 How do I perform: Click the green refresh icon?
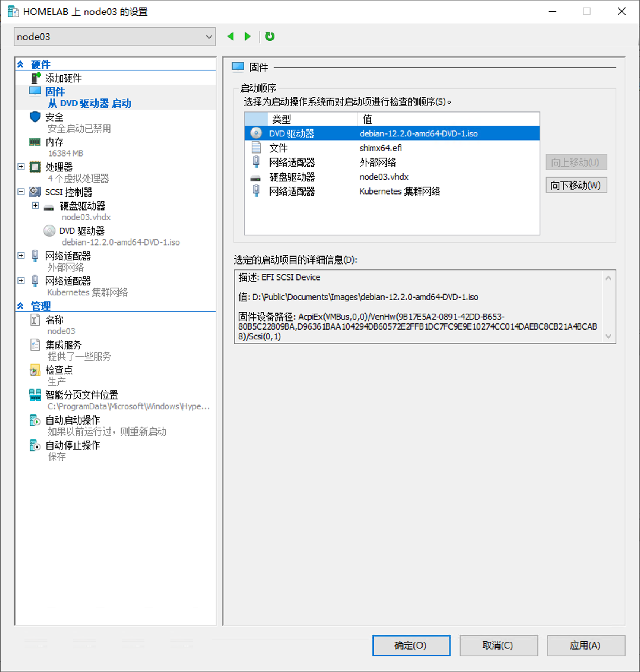(270, 36)
